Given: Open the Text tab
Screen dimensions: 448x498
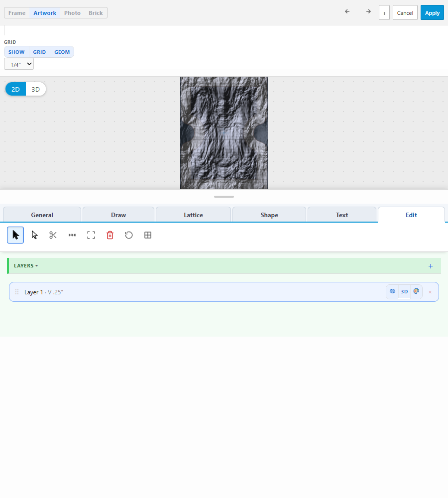Looking at the screenshot, I should [x=342, y=215].
